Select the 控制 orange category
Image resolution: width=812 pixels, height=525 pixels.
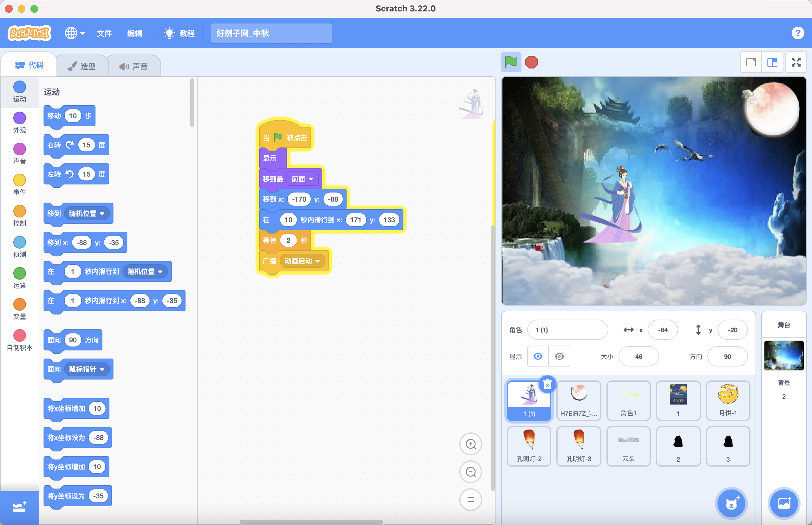coord(19,216)
